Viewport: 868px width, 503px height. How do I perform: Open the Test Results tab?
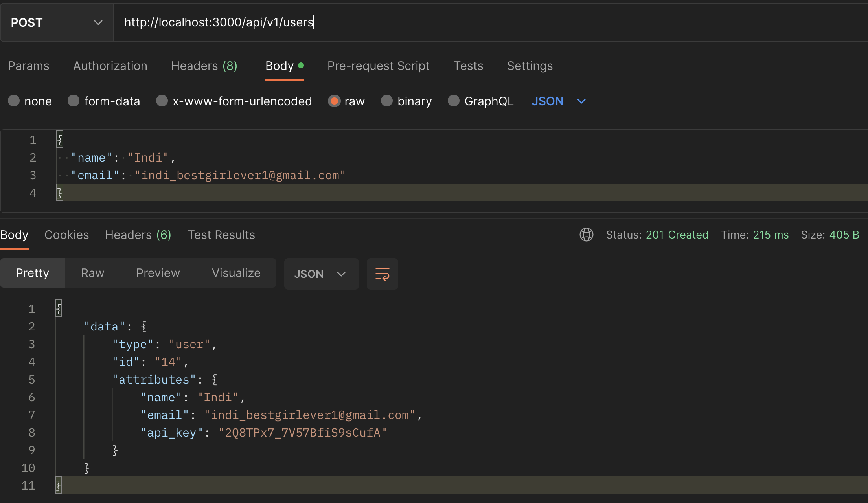(x=221, y=235)
